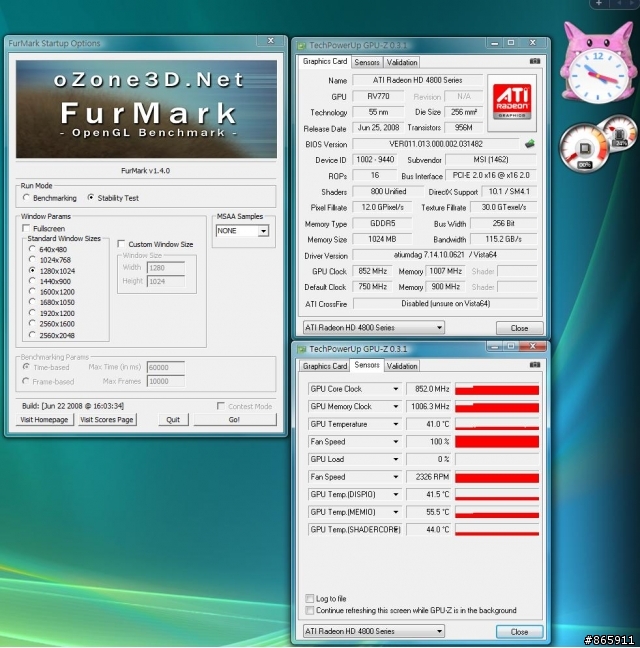Click GPU-Z title icon in lower window

(x=302, y=349)
